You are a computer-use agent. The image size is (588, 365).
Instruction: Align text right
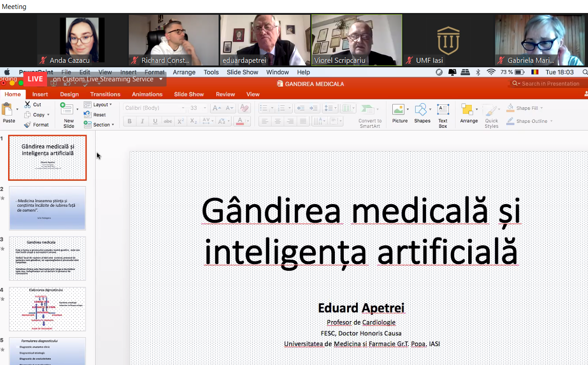[290, 121]
